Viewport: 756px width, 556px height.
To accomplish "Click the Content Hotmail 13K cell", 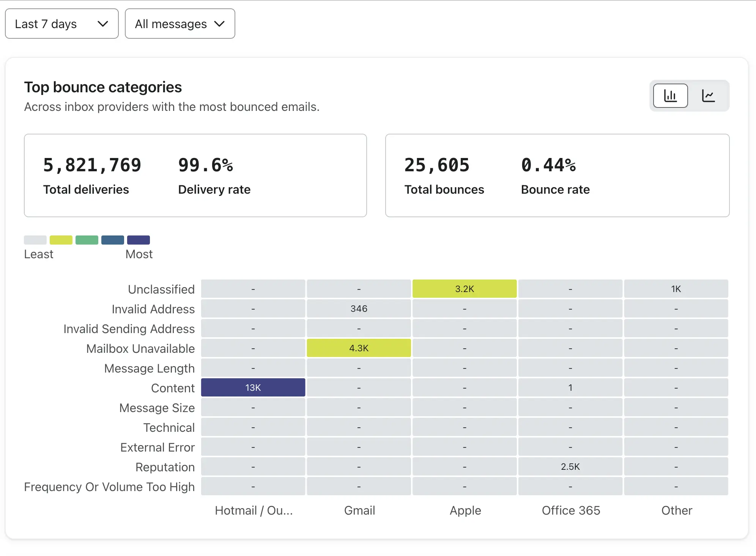I will tap(253, 388).
